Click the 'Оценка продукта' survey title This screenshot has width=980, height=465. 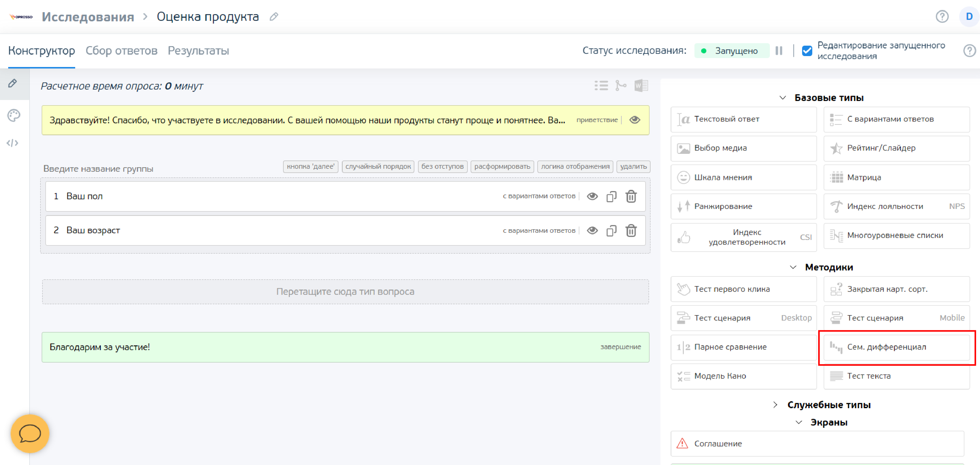[208, 17]
